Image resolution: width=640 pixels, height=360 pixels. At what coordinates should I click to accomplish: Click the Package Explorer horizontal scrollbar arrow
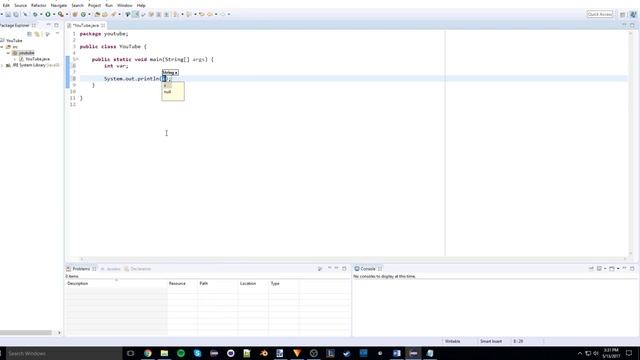(x=59, y=333)
